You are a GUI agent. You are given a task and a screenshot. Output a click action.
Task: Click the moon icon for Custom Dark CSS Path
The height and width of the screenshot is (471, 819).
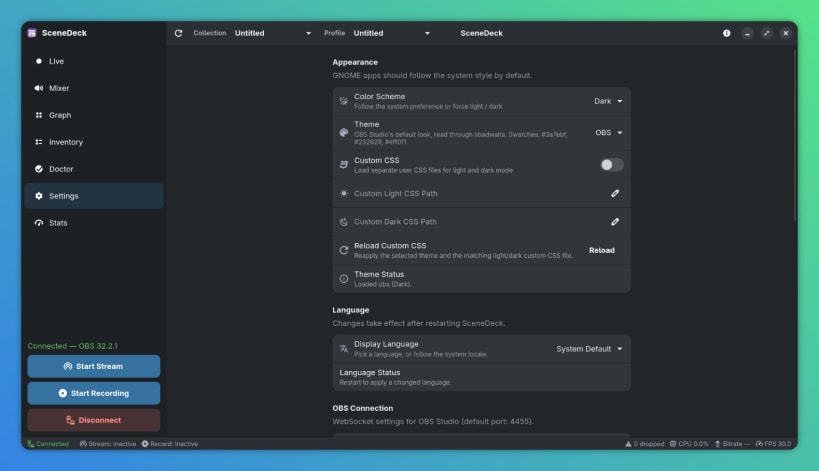(x=344, y=222)
